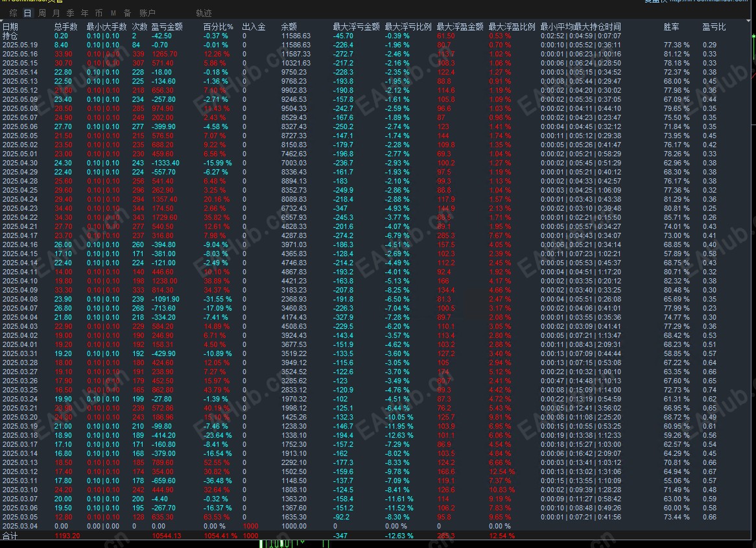Sort by 盈亏比 column header
This screenshot has height=548, width=756.
(714, 27)
